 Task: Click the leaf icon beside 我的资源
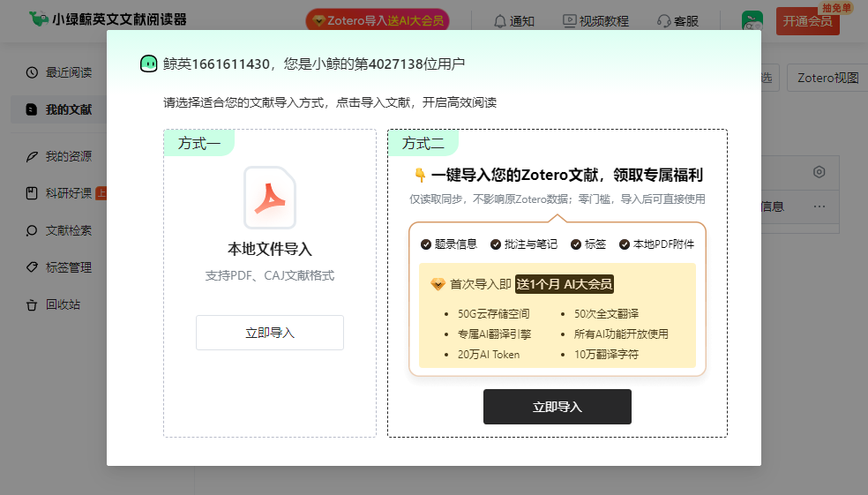click(x=32, y=157)
